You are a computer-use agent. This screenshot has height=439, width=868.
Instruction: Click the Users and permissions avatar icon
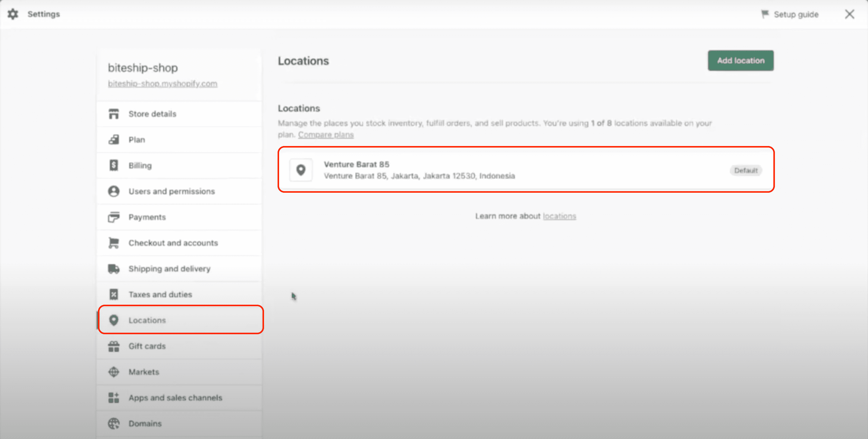coord(114,191)
